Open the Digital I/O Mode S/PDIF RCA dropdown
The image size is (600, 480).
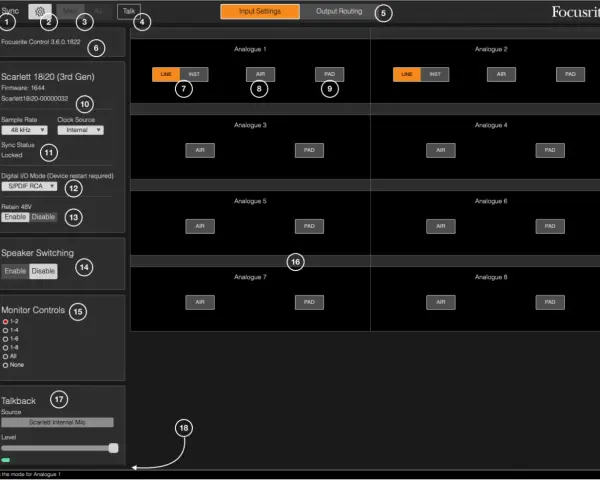[29, 186]
